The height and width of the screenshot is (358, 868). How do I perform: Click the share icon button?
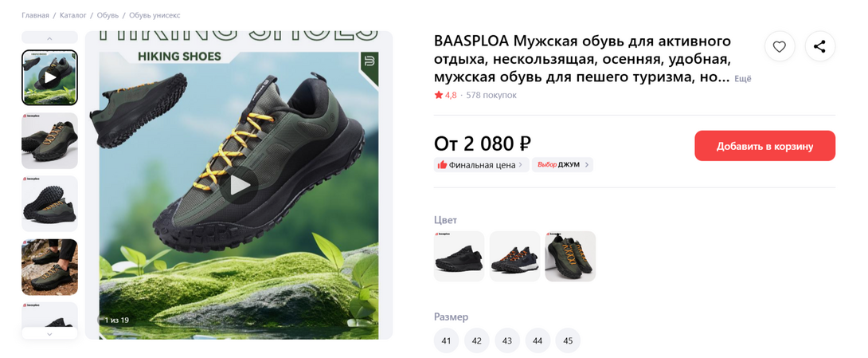coord(820,46)
